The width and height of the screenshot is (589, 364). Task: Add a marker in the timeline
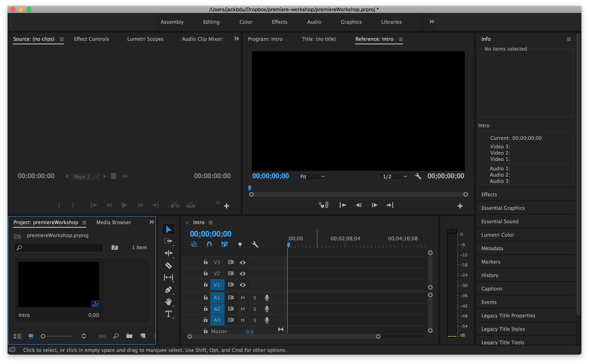(x=240, y=244)
